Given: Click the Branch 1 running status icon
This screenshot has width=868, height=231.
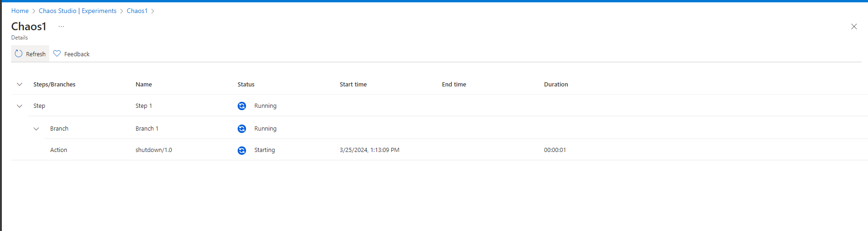Looking at the screenshot, I should 242,129.
